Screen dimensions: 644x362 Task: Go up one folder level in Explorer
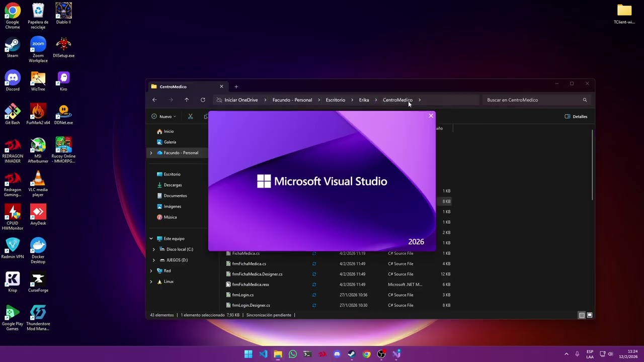pos(187,100)
